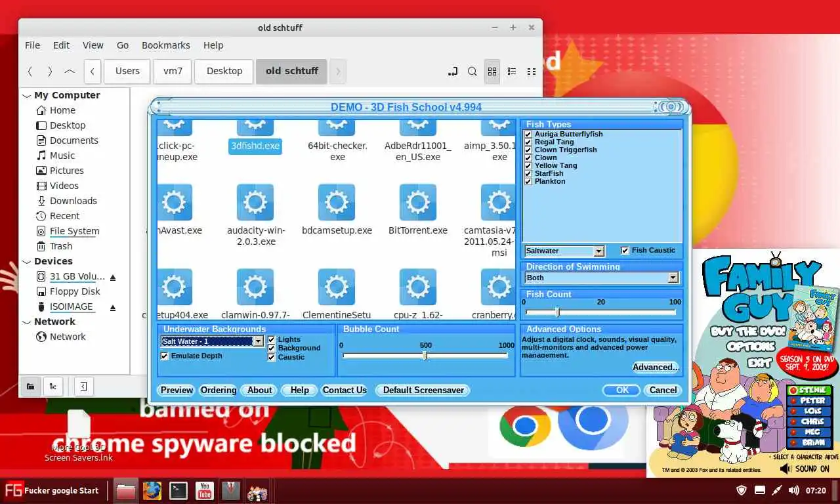This screenshot has width=840, height=504.
Task: Switch file manager to compact view
Action: pyautogui.click(x=532, y=72)
